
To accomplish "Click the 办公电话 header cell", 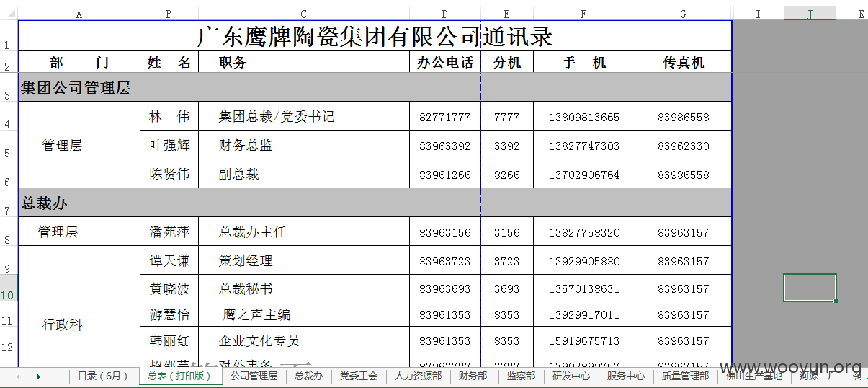I will (x=445, y=62).
